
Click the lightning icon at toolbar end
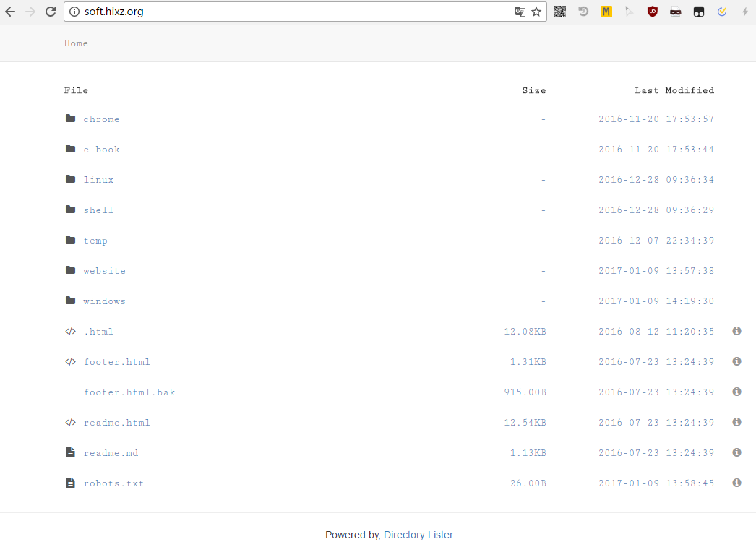pos(744,12)
